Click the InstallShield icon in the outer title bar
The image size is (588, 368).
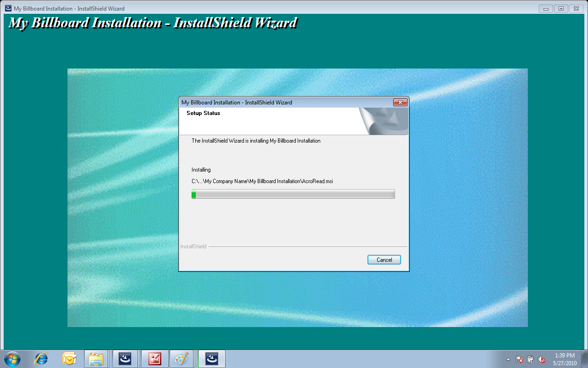point(8,8)
